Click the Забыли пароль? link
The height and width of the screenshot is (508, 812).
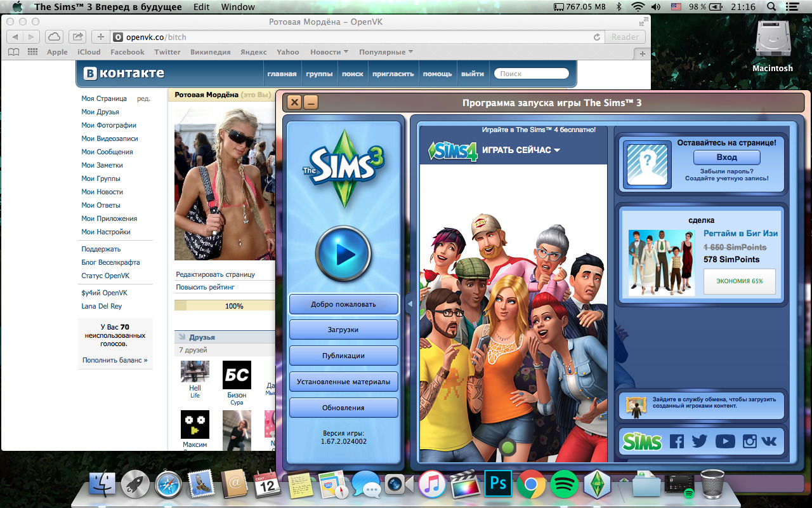pyautogui.click(x=726, y=171)
